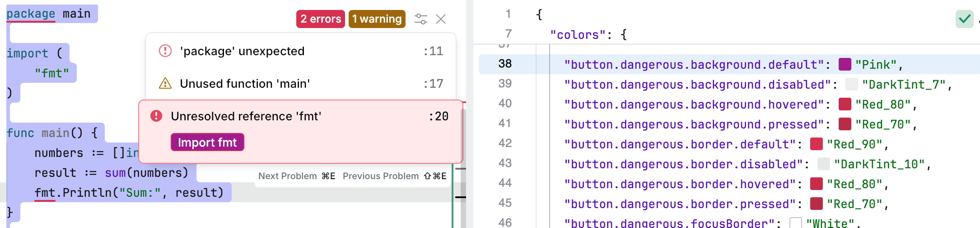
Task: Click the White swatch for focusBorder
Action: click(795, 223)
